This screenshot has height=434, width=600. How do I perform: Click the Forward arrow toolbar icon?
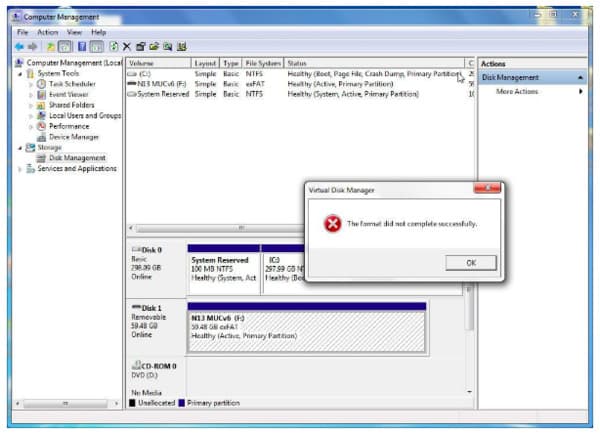click(33, 47)
